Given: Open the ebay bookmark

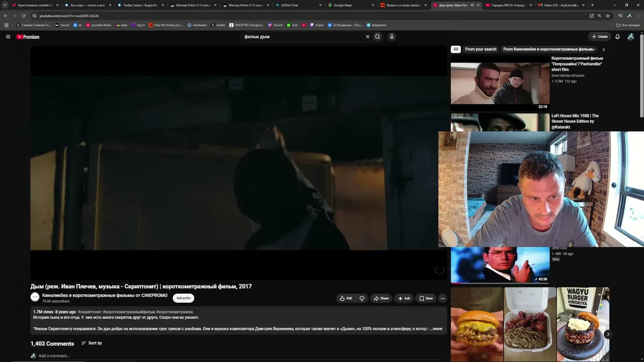Looking at the screenshot, I should tap(121, 25).
